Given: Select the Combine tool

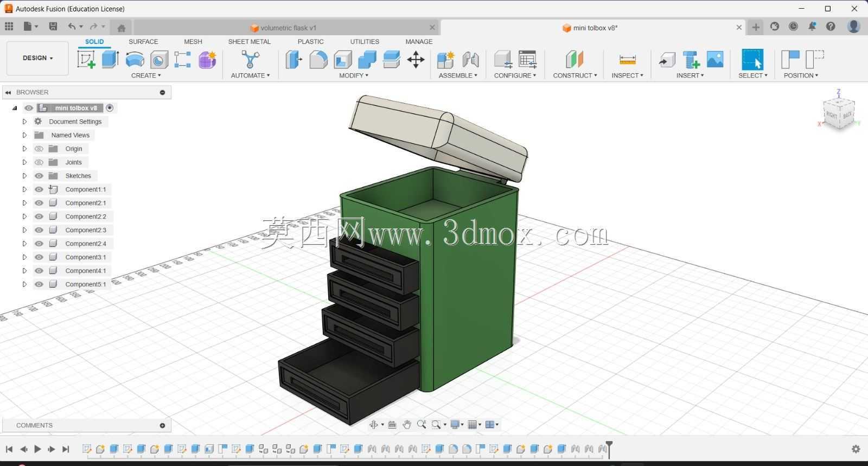Looking at the screenshot, I should point(367,59).
